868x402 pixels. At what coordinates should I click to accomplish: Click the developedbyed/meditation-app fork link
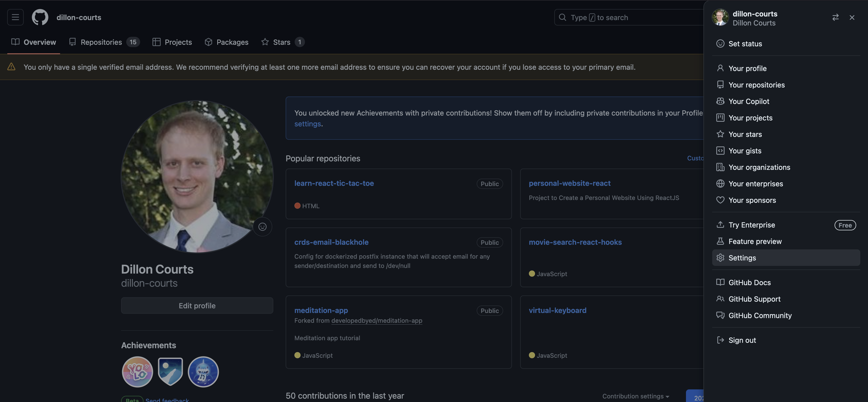click(x=376, y=321)
